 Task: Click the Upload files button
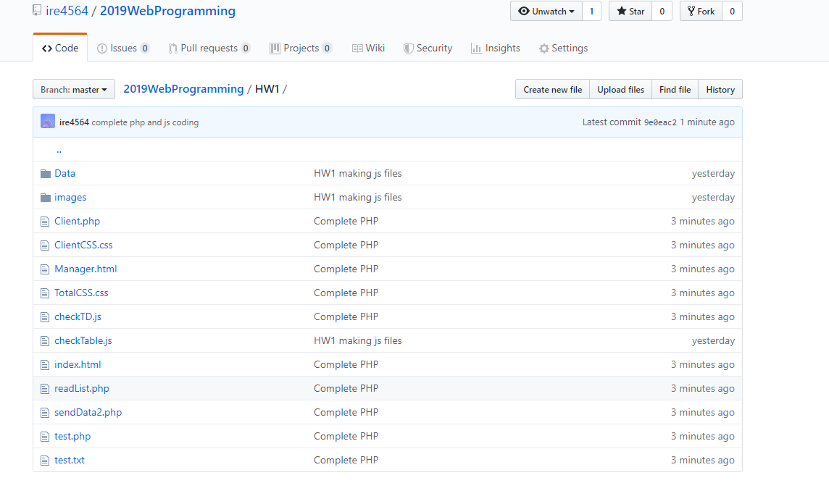[621, 89]
